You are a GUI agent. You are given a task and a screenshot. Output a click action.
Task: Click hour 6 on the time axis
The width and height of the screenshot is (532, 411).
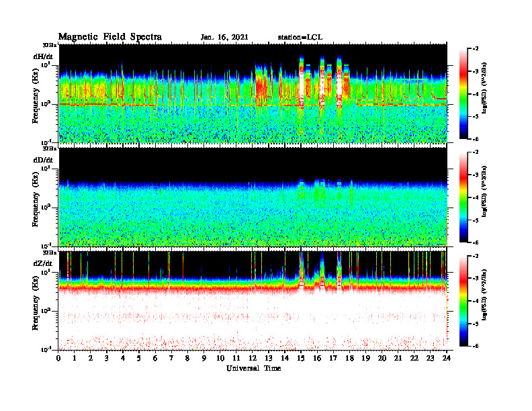pyautogui.click(x=155, y=359)
